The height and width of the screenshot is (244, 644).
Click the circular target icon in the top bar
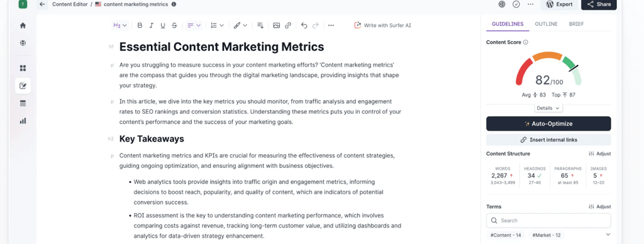point(501,4)
